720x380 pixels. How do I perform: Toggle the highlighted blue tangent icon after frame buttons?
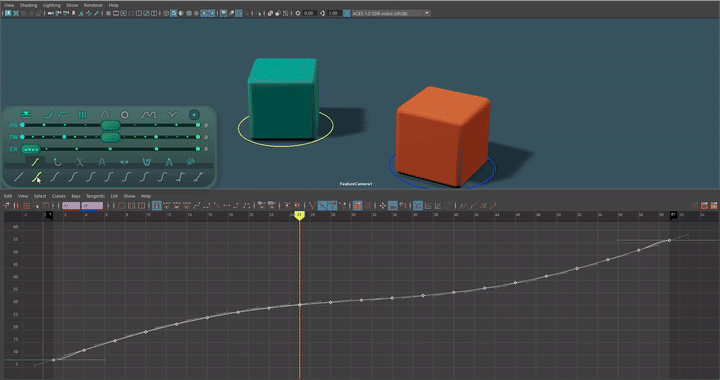(x=157, y=206)
